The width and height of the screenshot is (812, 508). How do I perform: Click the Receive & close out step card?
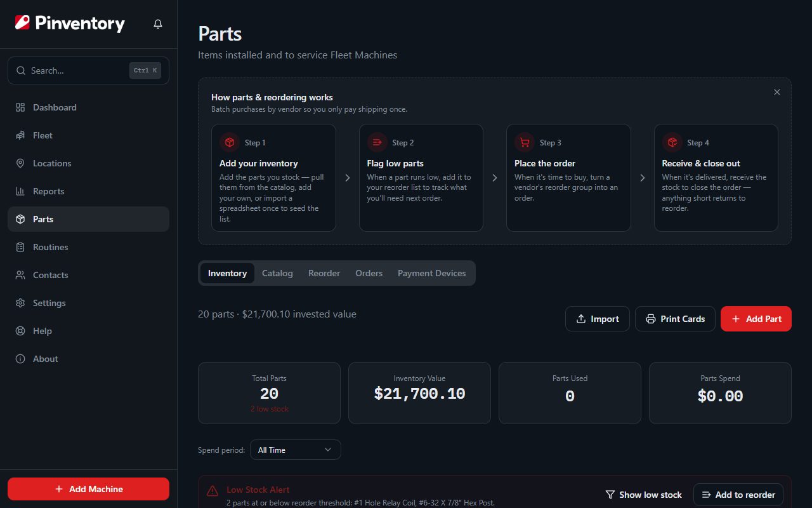point(716,178)
